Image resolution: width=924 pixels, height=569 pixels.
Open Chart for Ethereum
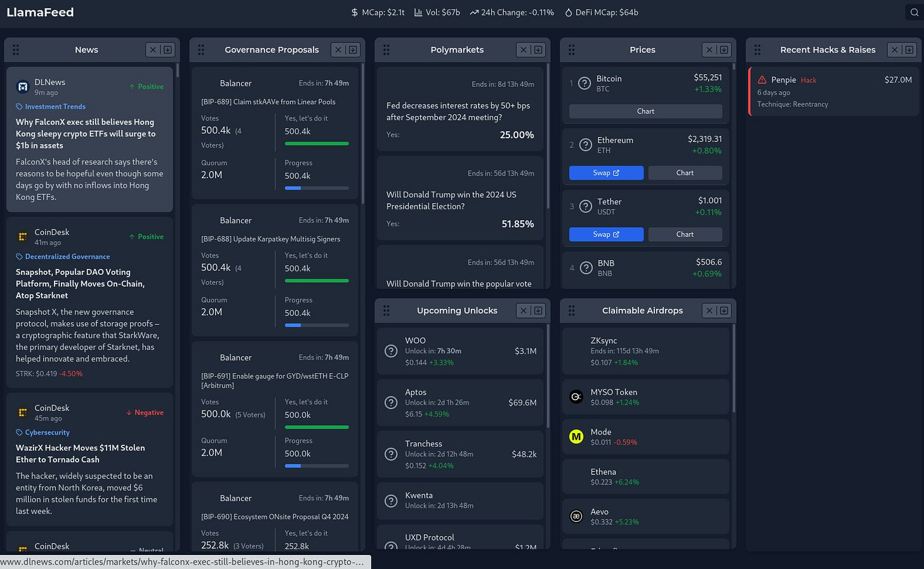[685, 173]
